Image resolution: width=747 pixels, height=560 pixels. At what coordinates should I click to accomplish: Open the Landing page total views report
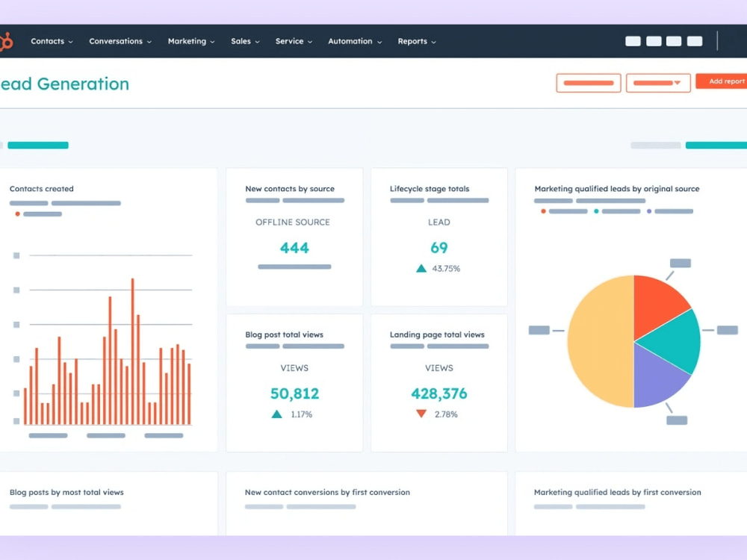coord(437,335)
